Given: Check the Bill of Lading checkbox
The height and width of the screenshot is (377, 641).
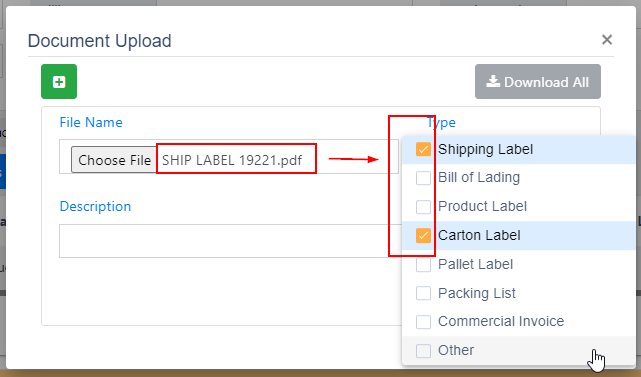Looking at the screenshot, I should coord(423,178).
